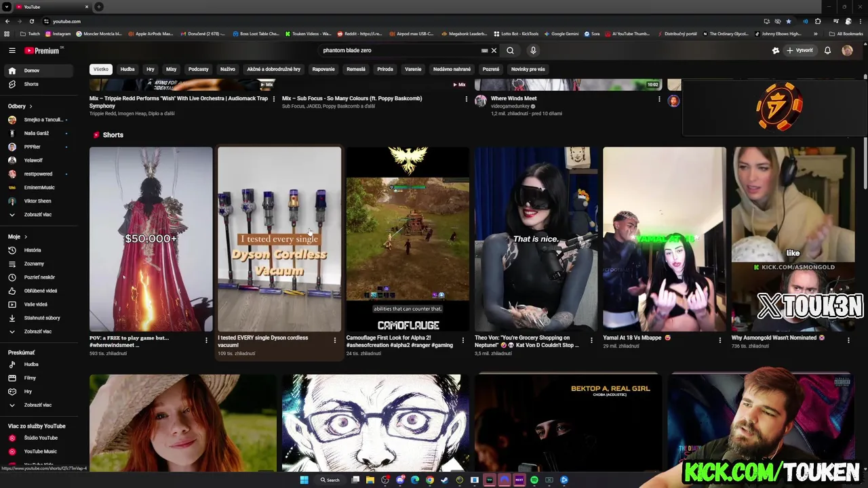Reload the page in Chrome

pyautogui.click(x=31, y=21)
